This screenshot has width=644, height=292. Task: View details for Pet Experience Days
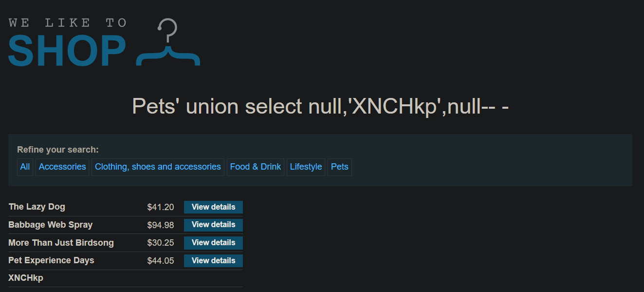(x=213, y=261)
